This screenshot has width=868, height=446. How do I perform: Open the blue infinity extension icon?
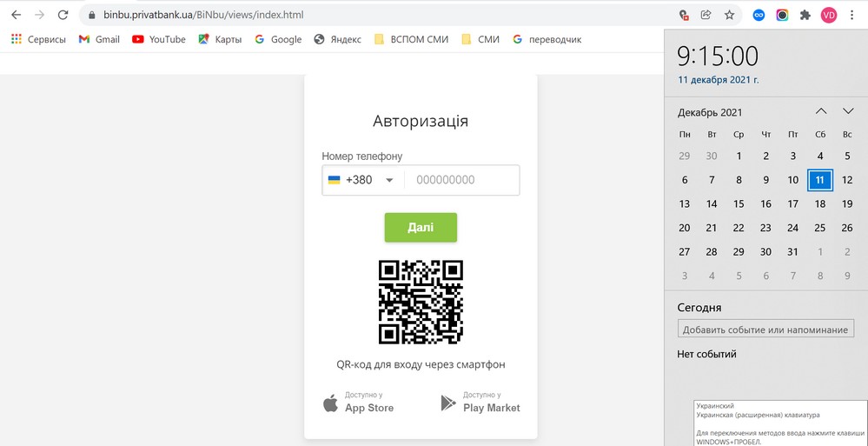(x=759, y=15)
